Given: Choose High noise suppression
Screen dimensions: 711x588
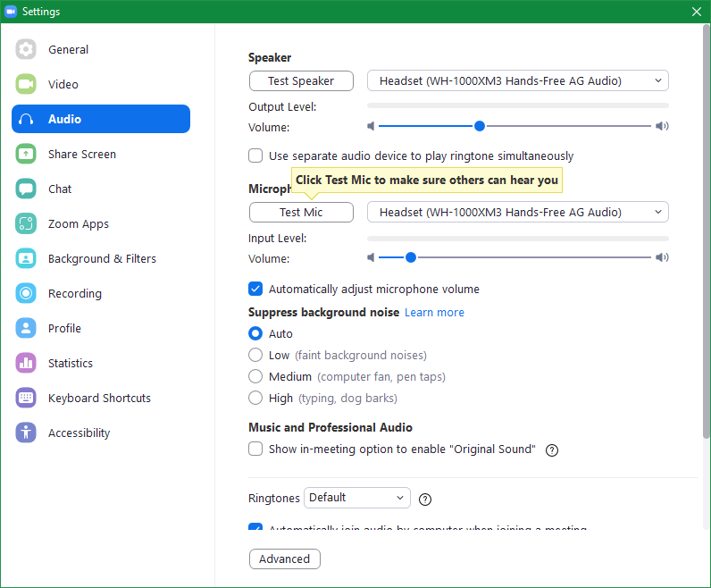Looking at the screenshot, I should click(255, 398).
